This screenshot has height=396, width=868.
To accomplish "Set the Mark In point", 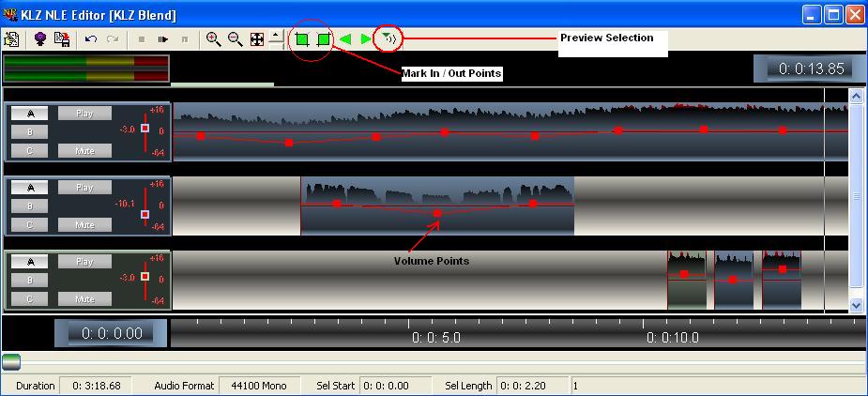I will pyautogui.click(x=302, y=39).
